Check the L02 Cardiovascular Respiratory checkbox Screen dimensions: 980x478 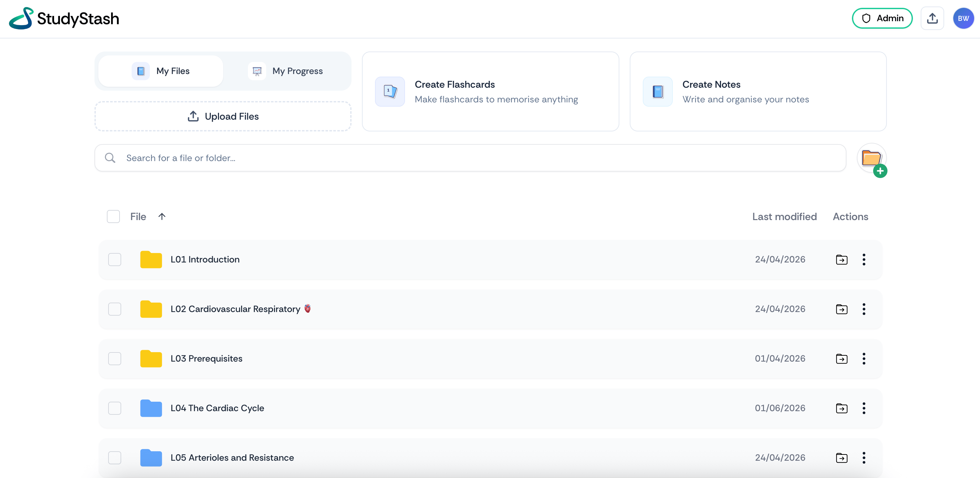pyautogui.click(x=114, y=309)
